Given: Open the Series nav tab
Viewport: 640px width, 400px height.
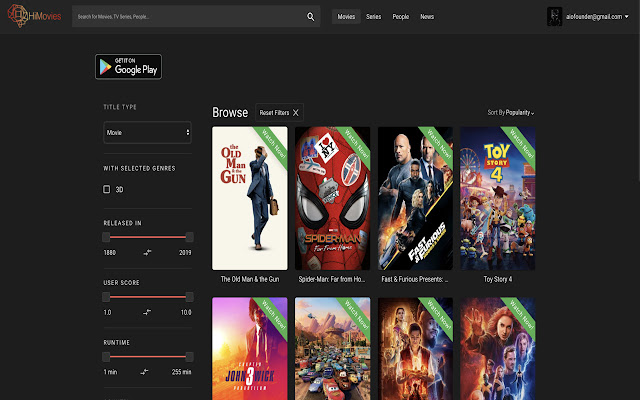Looking at the screenshot, I should [x=373, y=17].
